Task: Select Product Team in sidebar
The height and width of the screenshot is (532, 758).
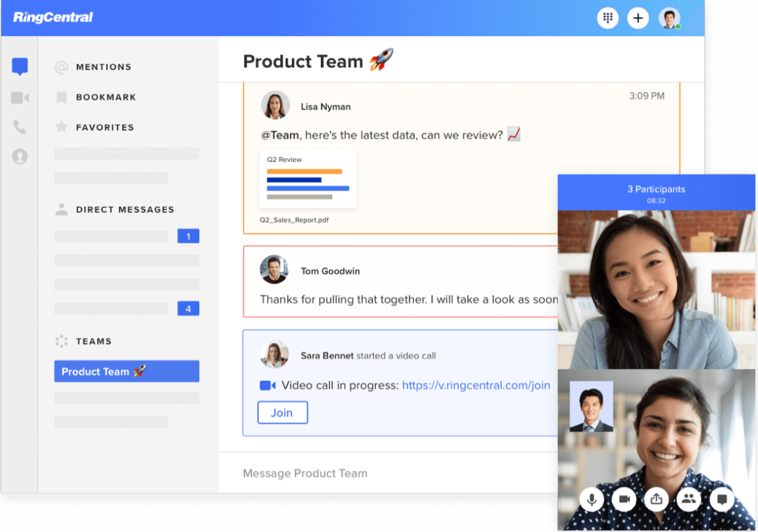Action: pos(127,371)
